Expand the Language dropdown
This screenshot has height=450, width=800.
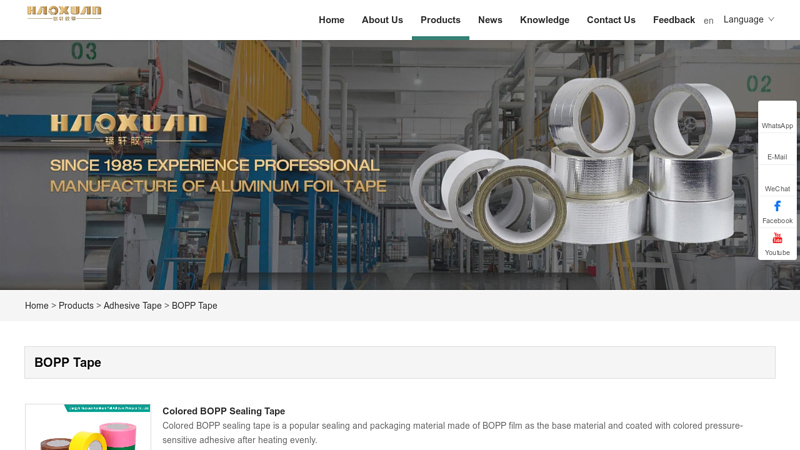[748, 19]
